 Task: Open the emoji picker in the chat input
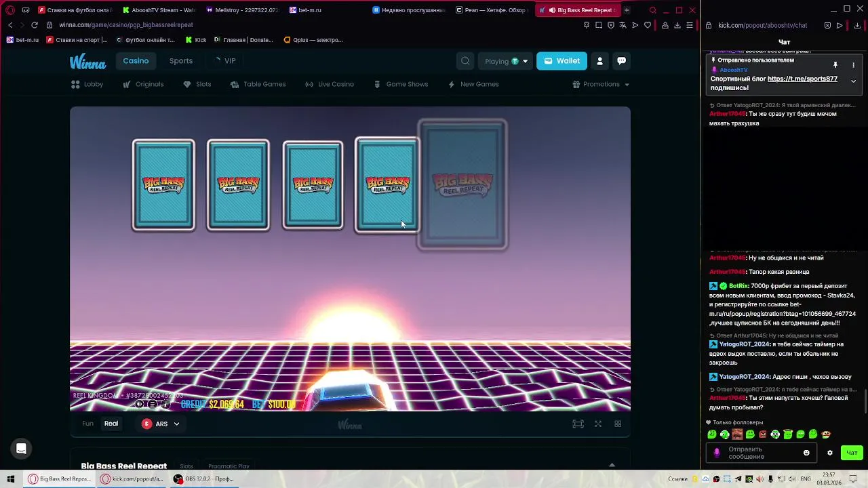pyautogui.click(x=806, y=453)
